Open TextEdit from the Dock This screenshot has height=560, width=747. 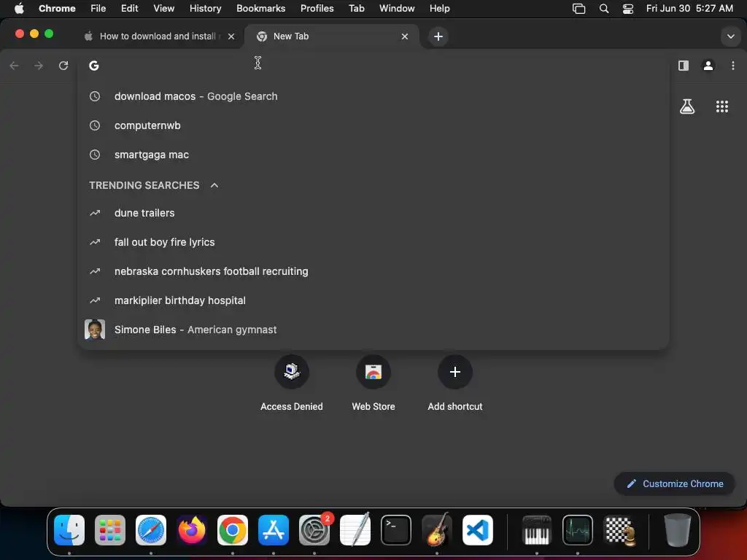(x=355, y=530)
